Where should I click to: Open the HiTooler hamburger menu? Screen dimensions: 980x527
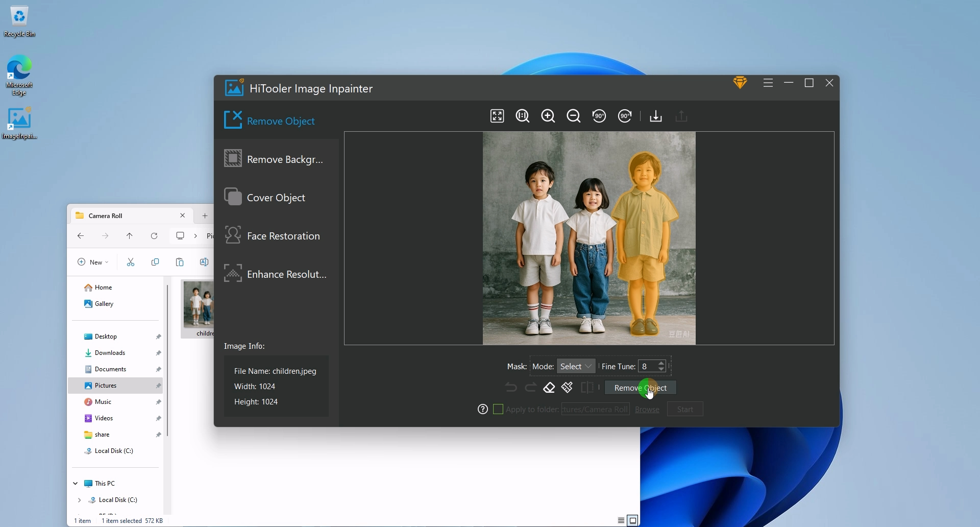(x=768, y=82)
